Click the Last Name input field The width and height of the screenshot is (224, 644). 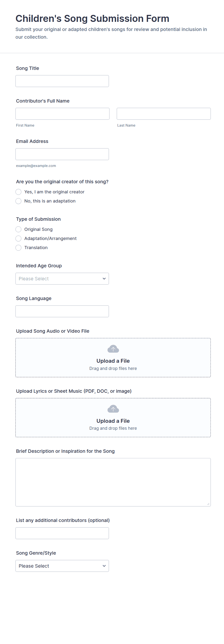[x=164, y=114]
